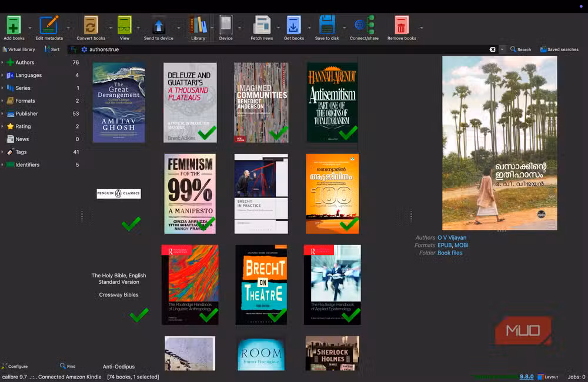This screenshot has width=588, height=382.
Task: Open Saved searches
Action: (x=559, y=49)
